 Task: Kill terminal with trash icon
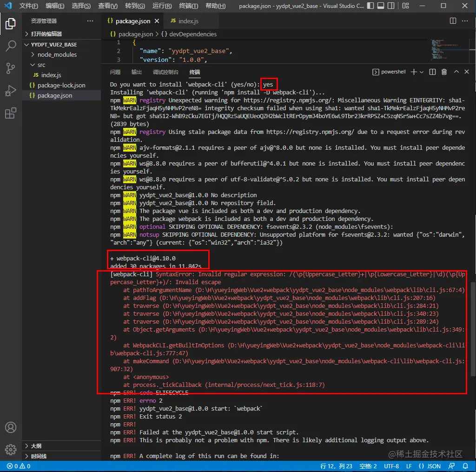click(x=444, y=72)
